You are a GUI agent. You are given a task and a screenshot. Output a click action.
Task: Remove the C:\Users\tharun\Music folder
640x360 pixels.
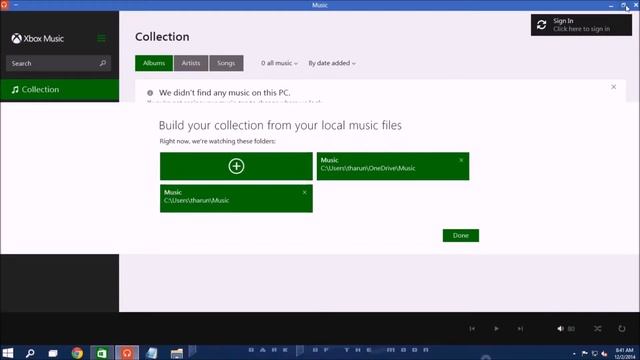[304, 192]
